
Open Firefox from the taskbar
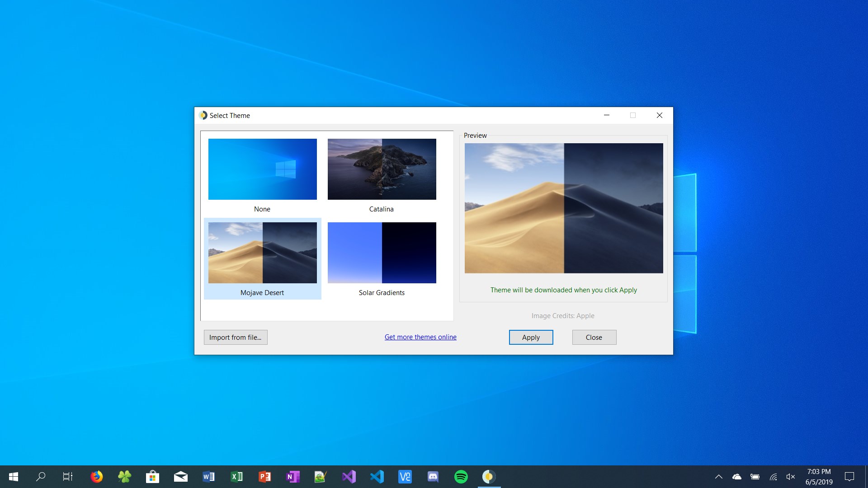point(96,477)
